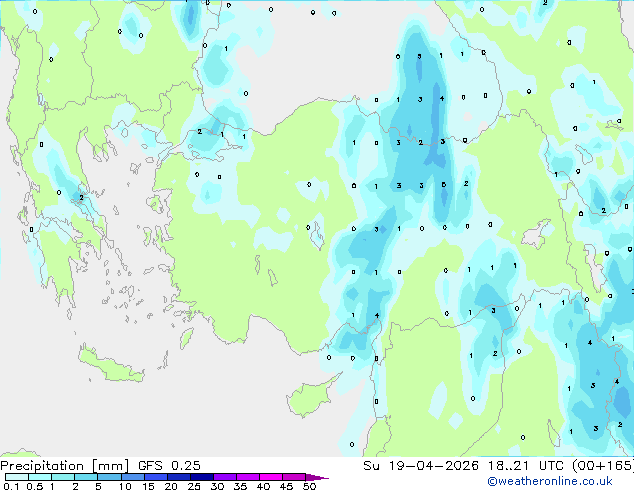Click the lightest 0.1–0.5 mm legend swatch
This screenshot has height=490, width=634.
click(17, 477)
